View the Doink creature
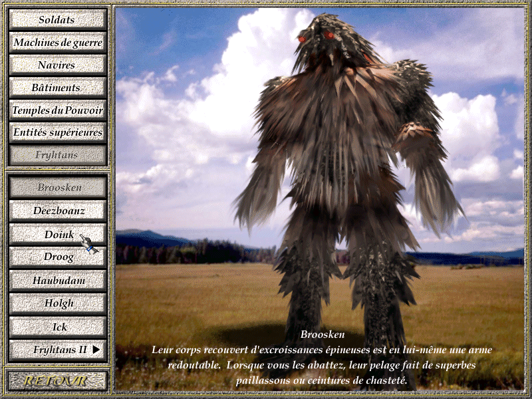Image resolution: width=532 pixels, height=399 pixels. (x=58, y=234)
